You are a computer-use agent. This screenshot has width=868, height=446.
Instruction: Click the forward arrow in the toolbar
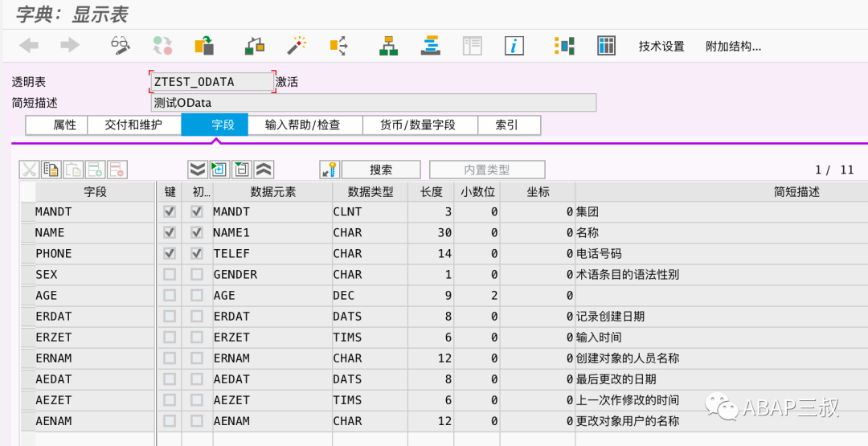[x=70, y=45]
